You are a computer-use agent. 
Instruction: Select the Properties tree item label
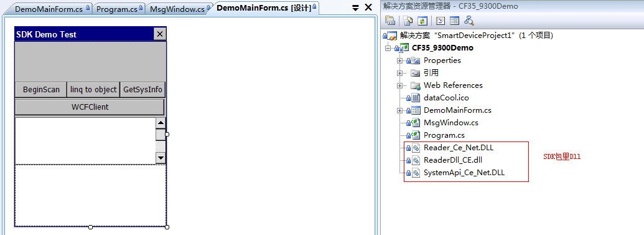pos(442,60)
